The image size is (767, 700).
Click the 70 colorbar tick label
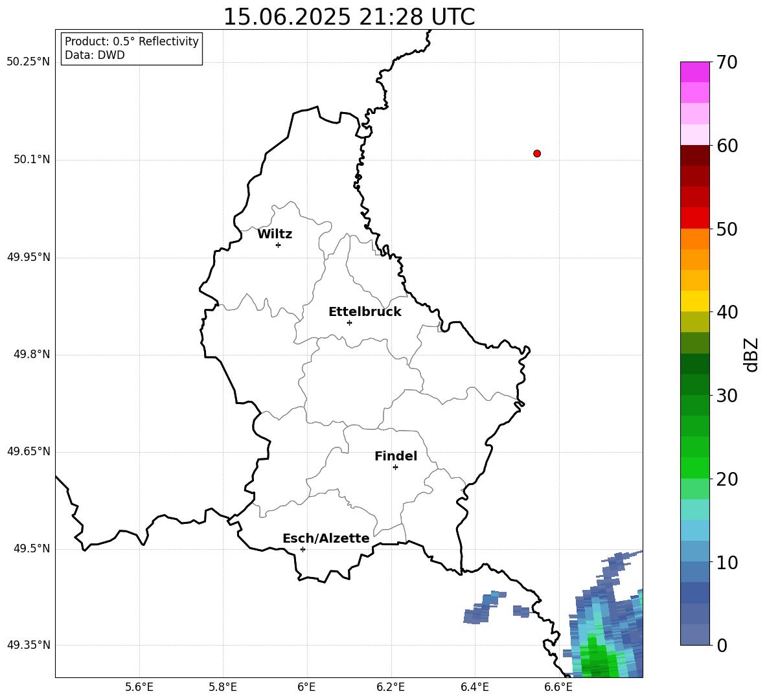[727, 62]
